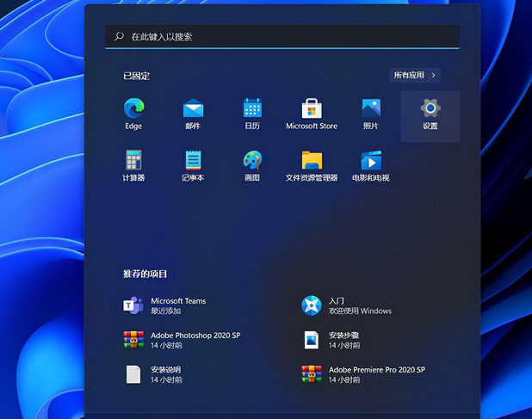Click 所有应用 all apps button
The image size is (532, 419).
click(x=410, y=76)
